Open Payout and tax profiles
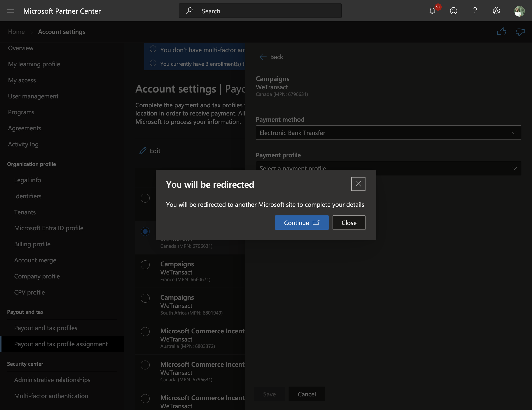 click(46, 328)
